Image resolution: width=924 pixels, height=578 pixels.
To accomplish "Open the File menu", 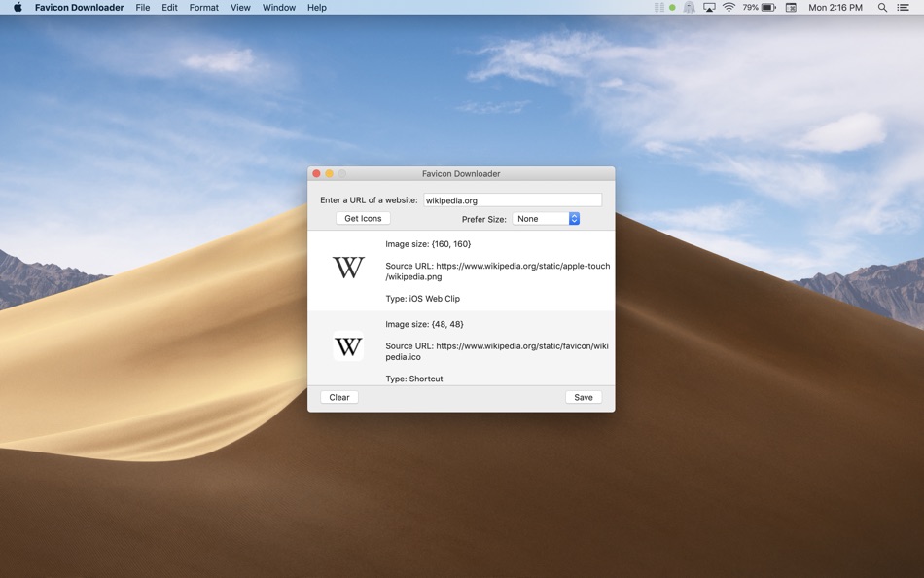I will coord(143,7).
